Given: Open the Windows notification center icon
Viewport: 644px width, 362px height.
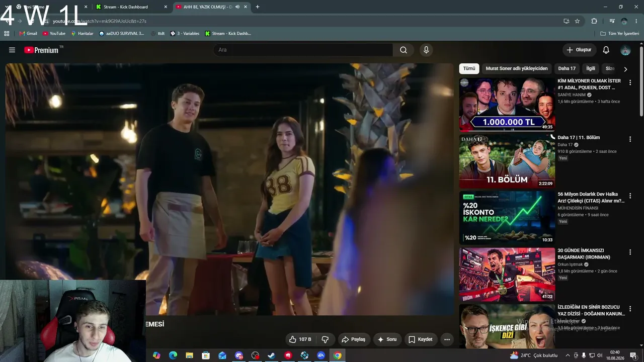Looking at the screenshot, I should [x=633, y=355].
